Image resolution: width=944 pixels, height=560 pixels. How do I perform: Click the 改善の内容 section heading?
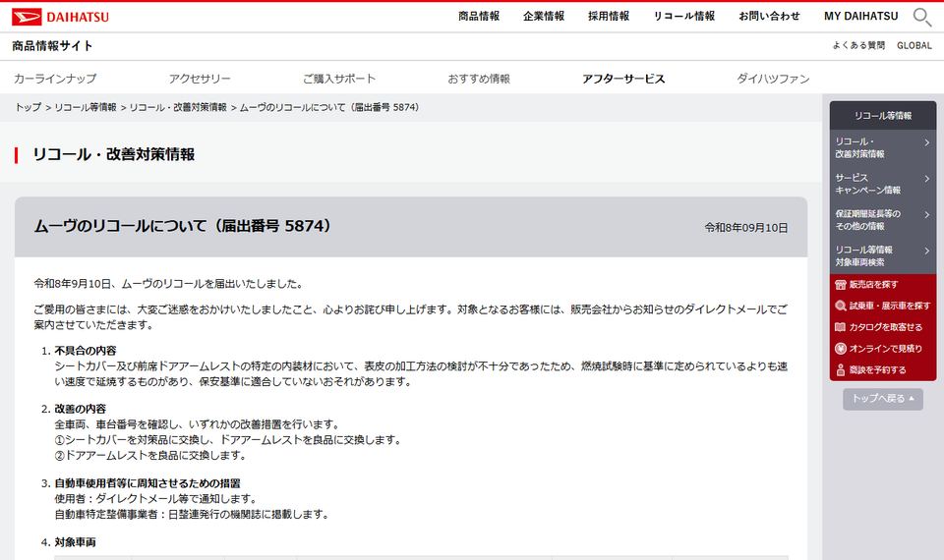click(x=80, y=409)
